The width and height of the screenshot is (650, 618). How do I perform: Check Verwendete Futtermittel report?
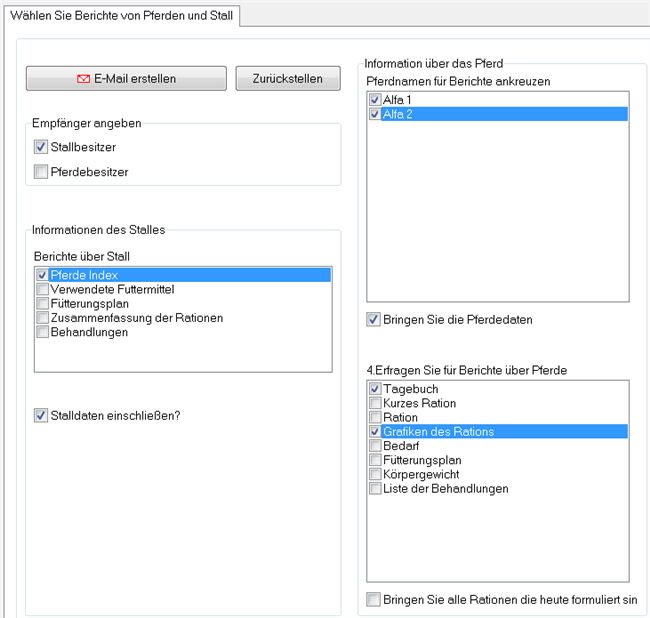click(42, 289)
